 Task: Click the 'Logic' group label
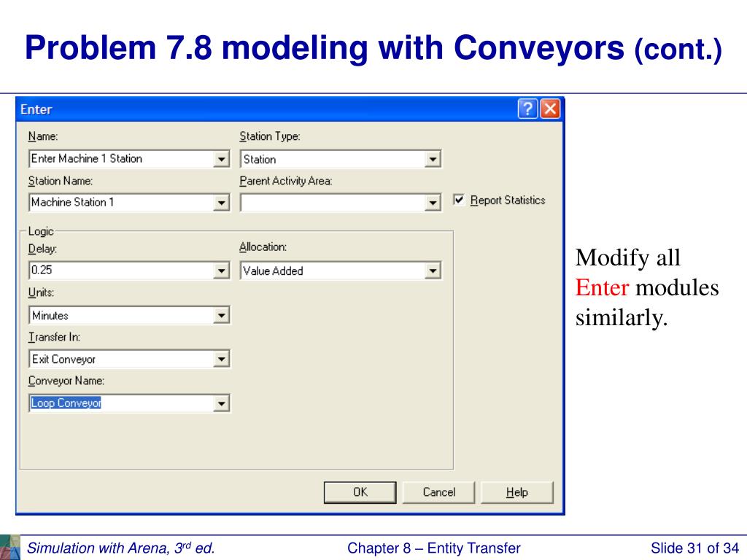pos(41,231)
